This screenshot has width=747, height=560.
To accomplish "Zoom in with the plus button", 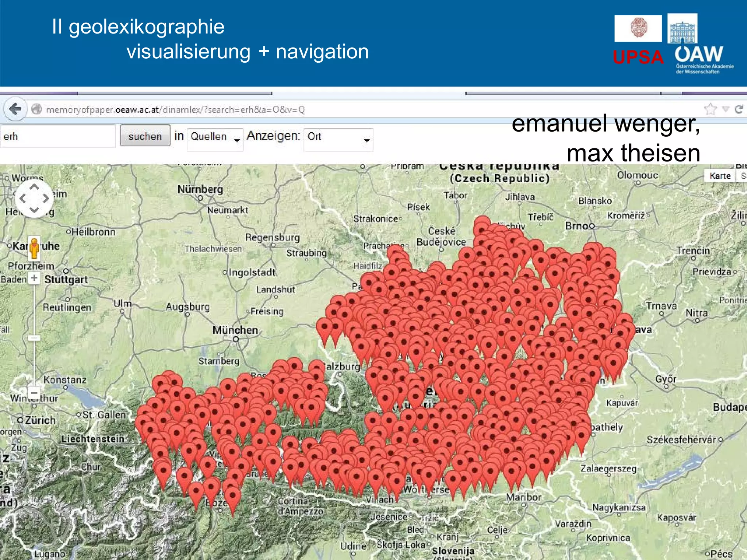I will click(34, 278).
